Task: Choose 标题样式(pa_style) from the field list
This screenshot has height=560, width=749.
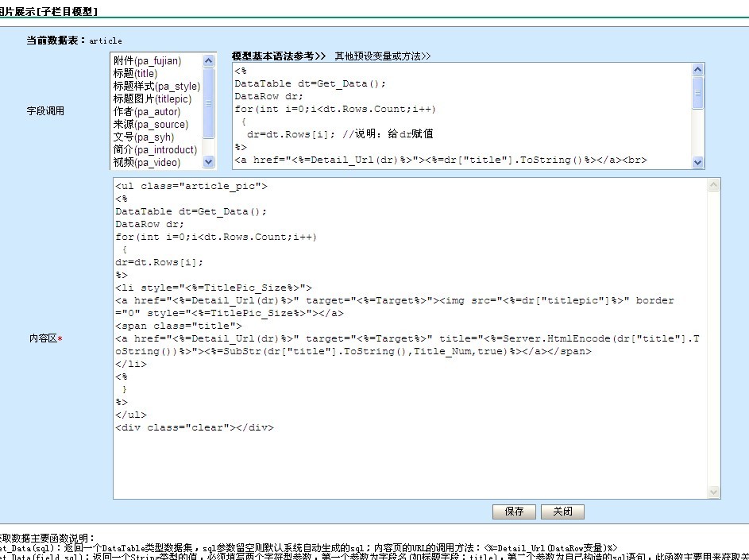Action: click(156, 87)
